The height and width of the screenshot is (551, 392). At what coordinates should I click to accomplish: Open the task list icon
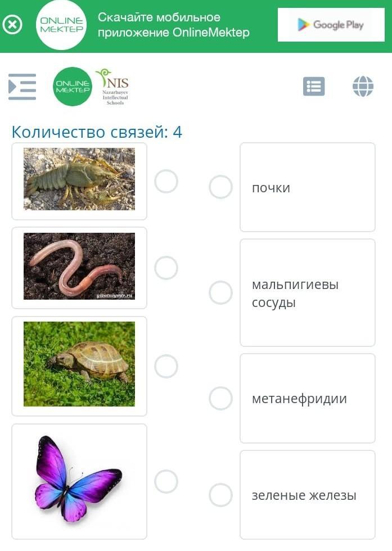pyautogui.click(x=314, y=87)
